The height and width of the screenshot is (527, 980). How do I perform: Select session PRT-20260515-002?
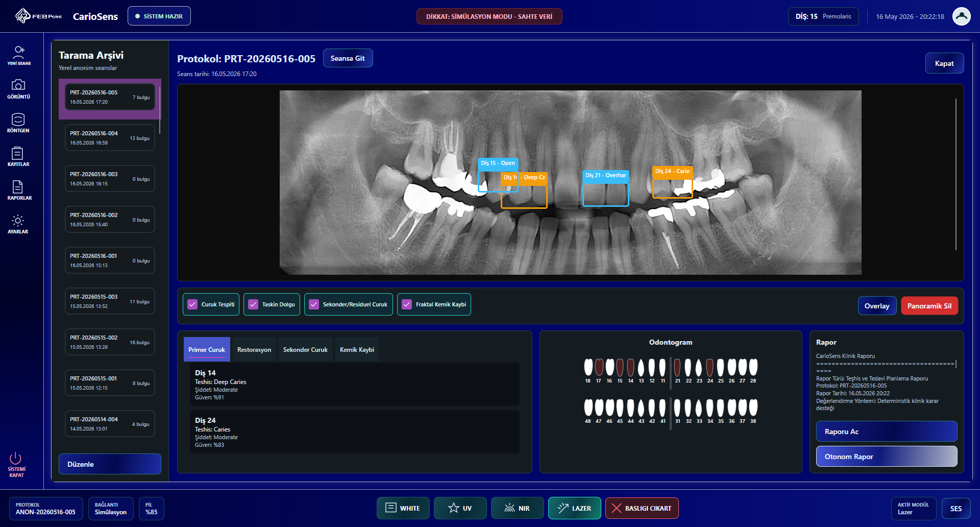point(110,342)
